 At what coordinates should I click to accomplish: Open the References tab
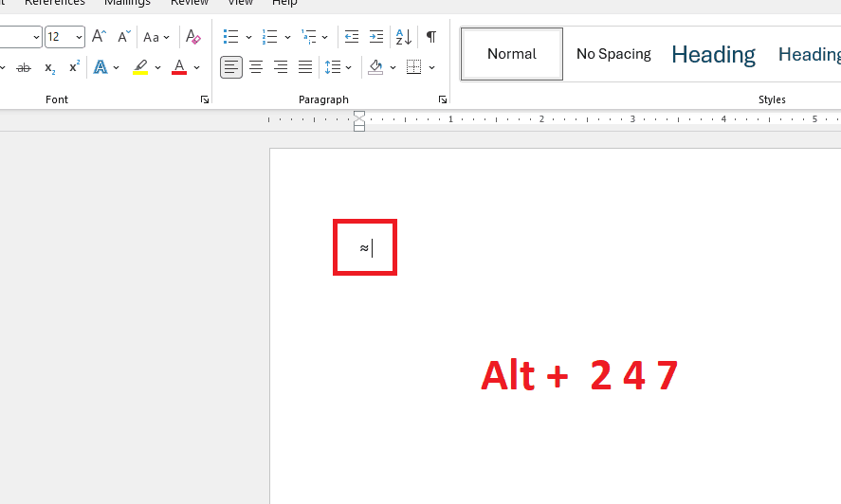55,3
